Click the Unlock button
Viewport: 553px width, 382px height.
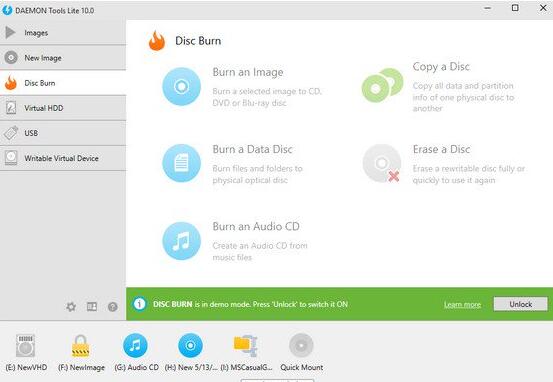pos(521,304)
